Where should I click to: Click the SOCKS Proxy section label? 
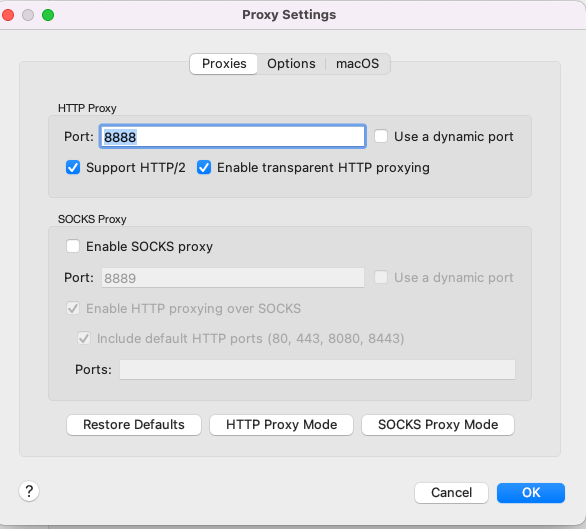tap(92, 219)
